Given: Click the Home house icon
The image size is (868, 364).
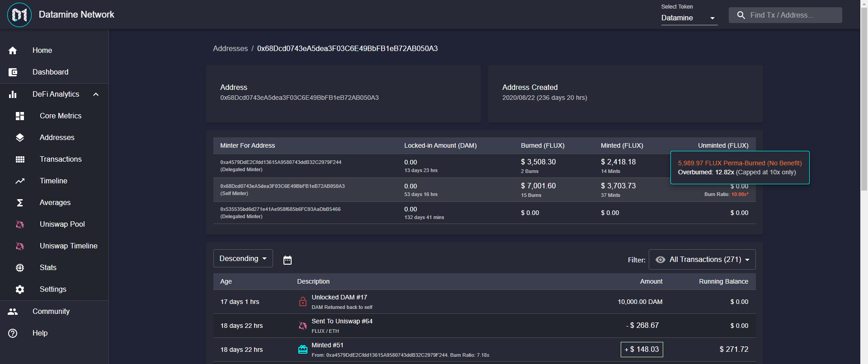Looking at the screenshot, I should point(13,51).
